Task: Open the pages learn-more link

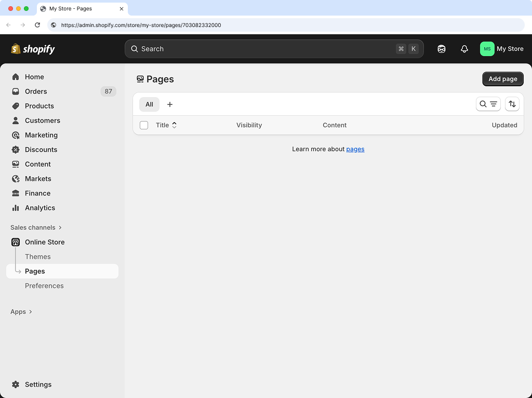Action: pos(355,149)
